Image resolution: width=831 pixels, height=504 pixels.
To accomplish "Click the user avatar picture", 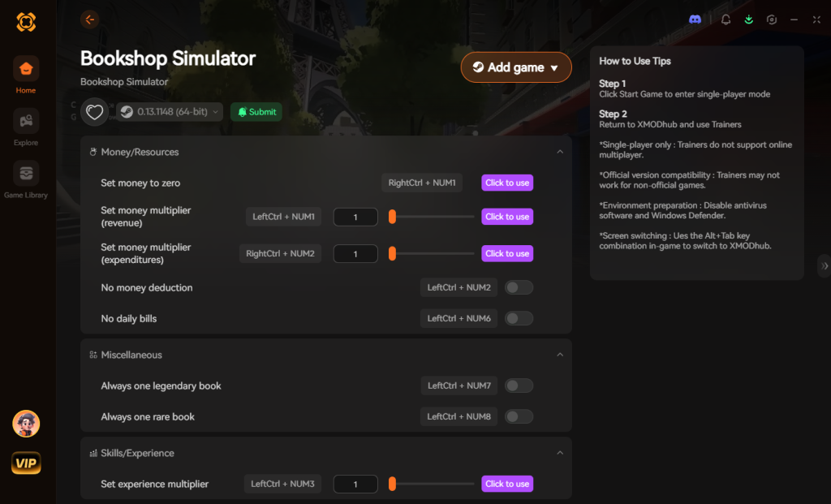I will [26, 424].
